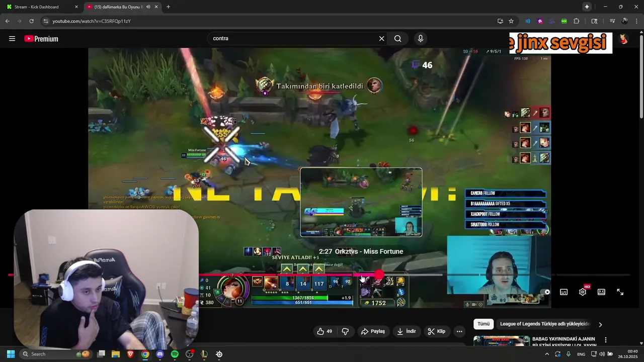
Task: Toggle subtitles in the video player
Action: 564,292
